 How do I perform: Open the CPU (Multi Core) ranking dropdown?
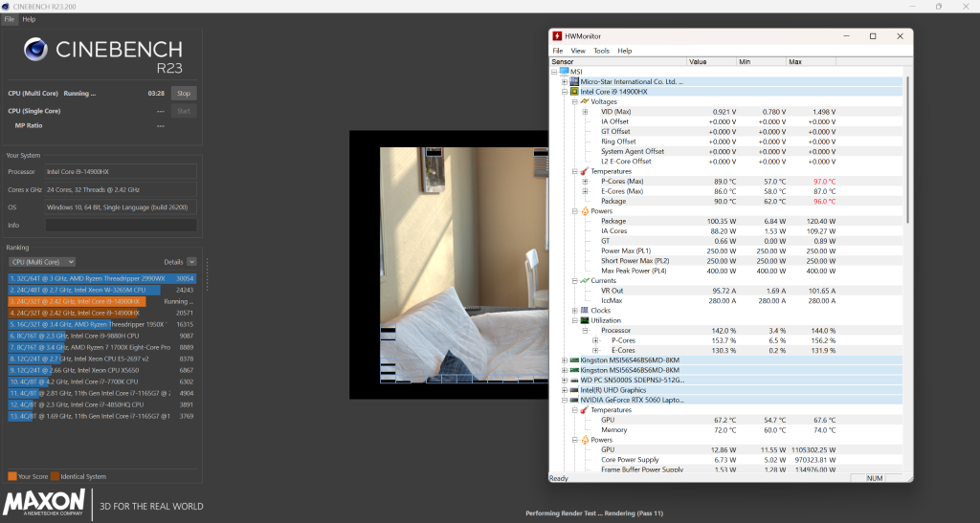click(x=41, y=261)
